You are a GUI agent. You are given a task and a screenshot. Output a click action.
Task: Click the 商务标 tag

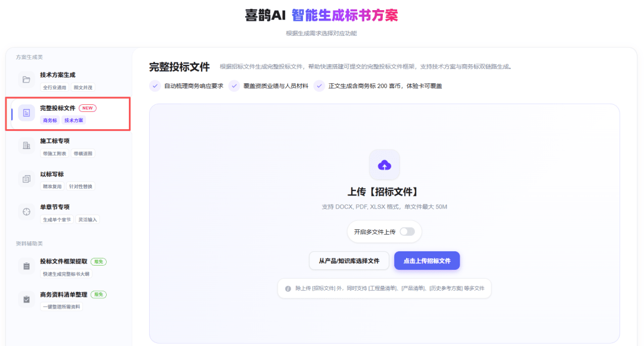[x=50, y=120]
